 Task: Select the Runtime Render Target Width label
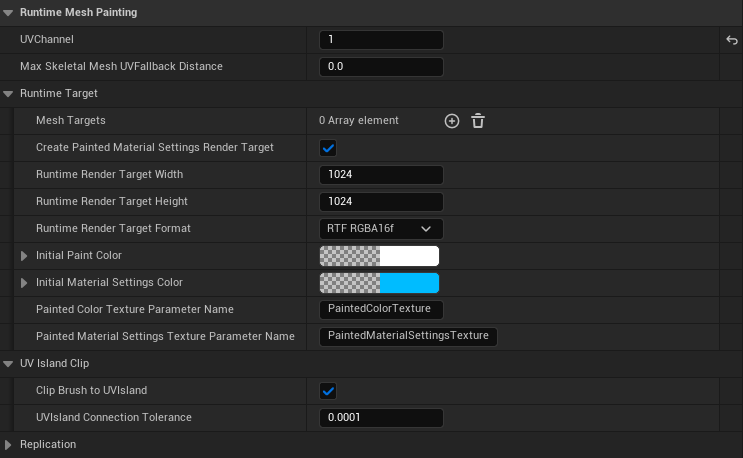tap(109, 174)
